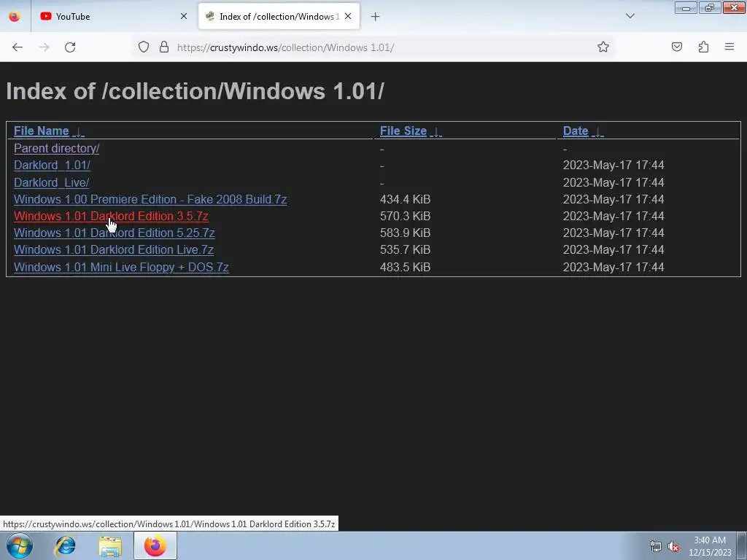Select the Index of /collection/Windows tab

coord(279,16)
